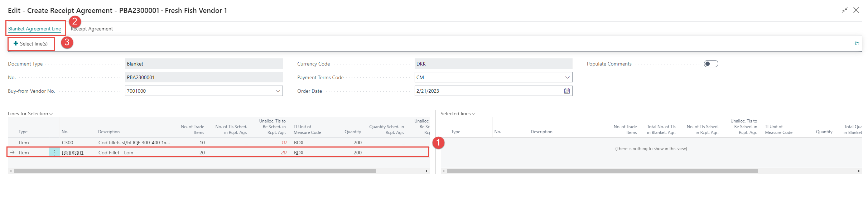Click the Item type link in second row
This screenshot has height=212, width=868.
coord(24,153)
